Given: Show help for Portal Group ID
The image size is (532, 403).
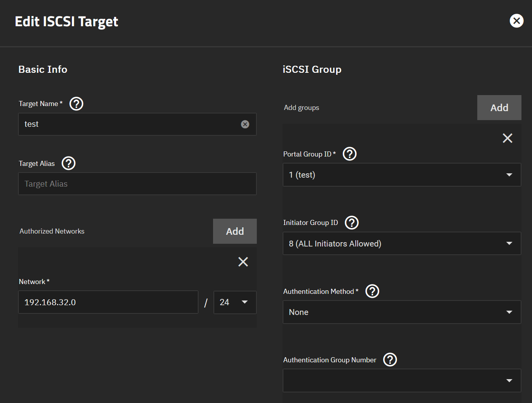Looking at the screenshot, I should (x=349, y=154).
